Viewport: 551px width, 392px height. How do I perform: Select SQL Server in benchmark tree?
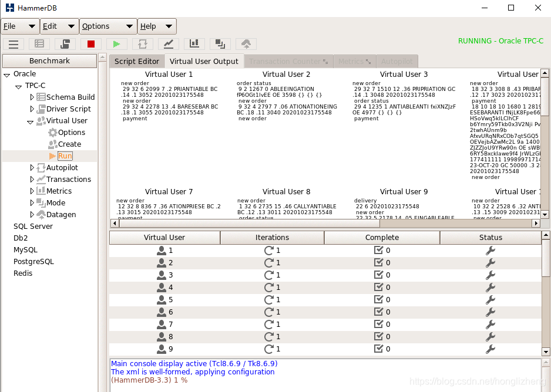[33, 227]
